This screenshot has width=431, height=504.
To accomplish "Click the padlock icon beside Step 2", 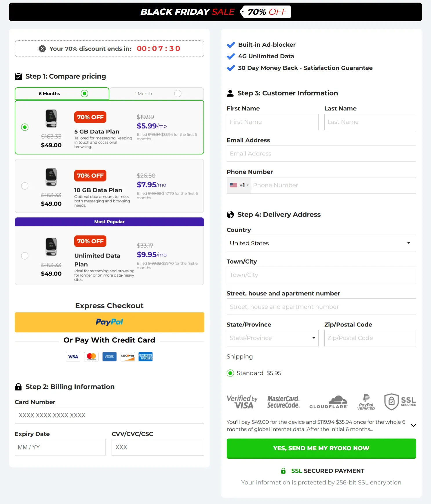I will click(x=18, y=387).
